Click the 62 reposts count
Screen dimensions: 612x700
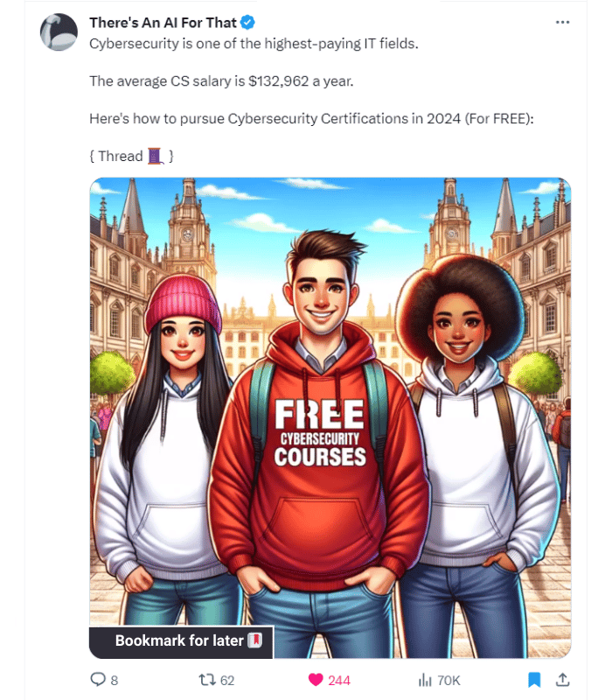(227, 681)
